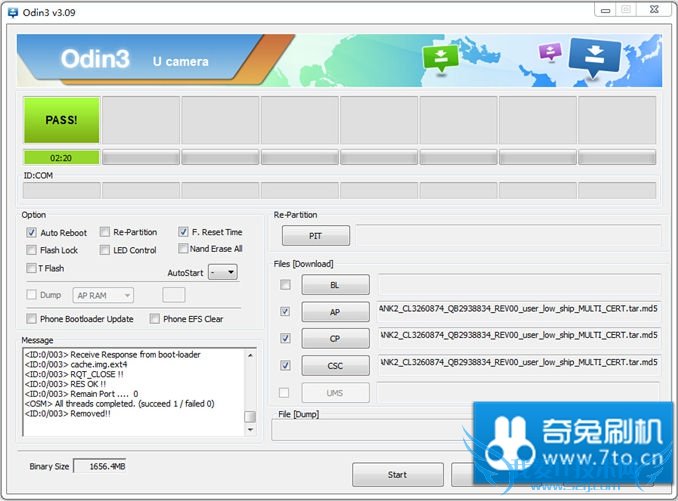Uncheck F. Reset Time option
The image size is (678, 501).
click(183, 232)
